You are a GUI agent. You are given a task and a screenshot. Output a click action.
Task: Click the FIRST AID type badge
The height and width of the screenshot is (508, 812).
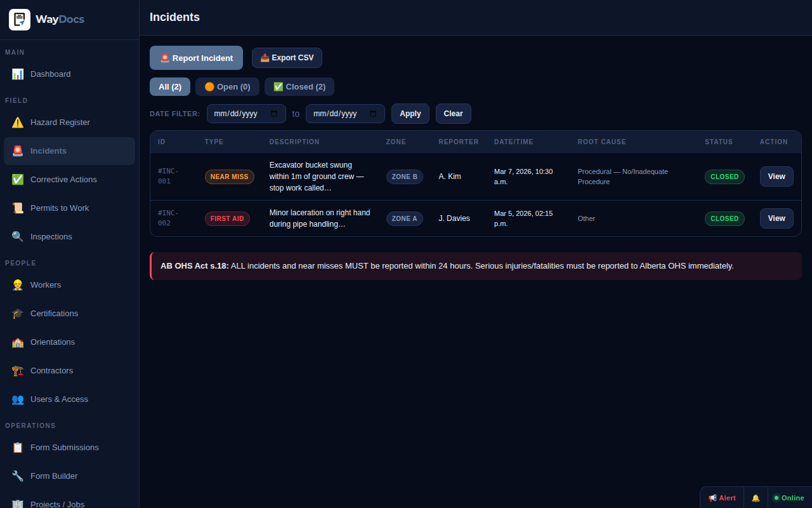click(227, 218)
